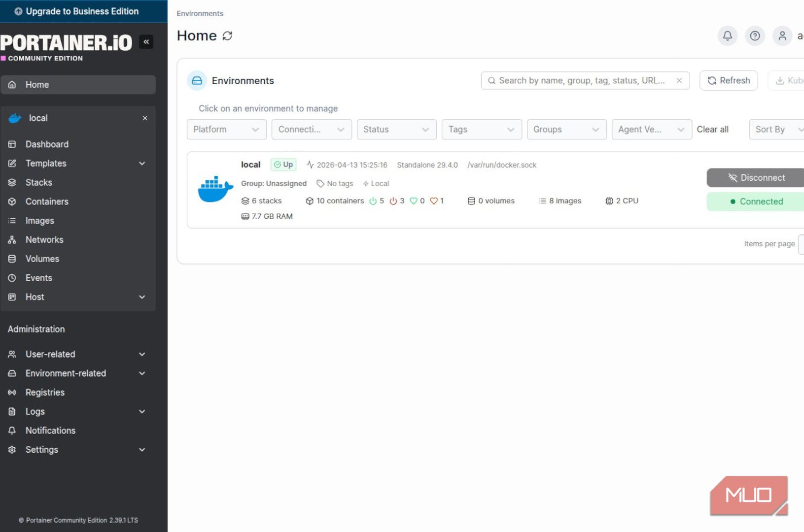Click the Environments panel header icon
The width and height of the screenshot is (804, 532).
pos(197,80)
